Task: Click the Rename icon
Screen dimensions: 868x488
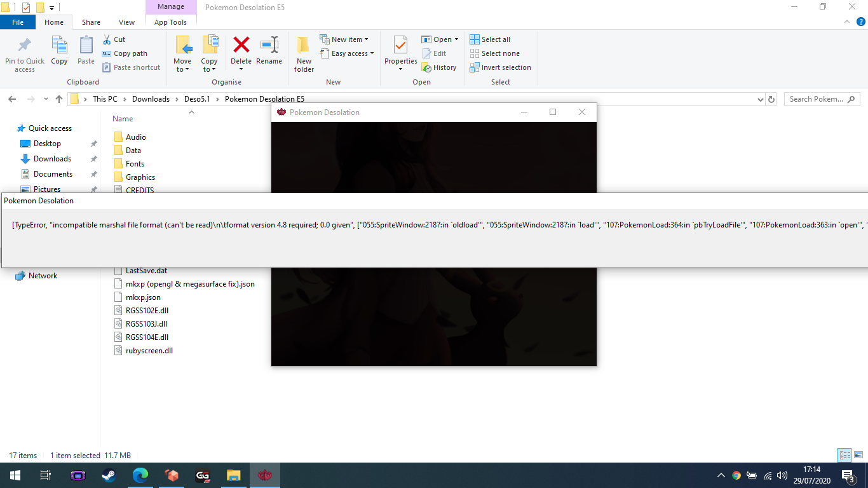Action: point(269,45)
